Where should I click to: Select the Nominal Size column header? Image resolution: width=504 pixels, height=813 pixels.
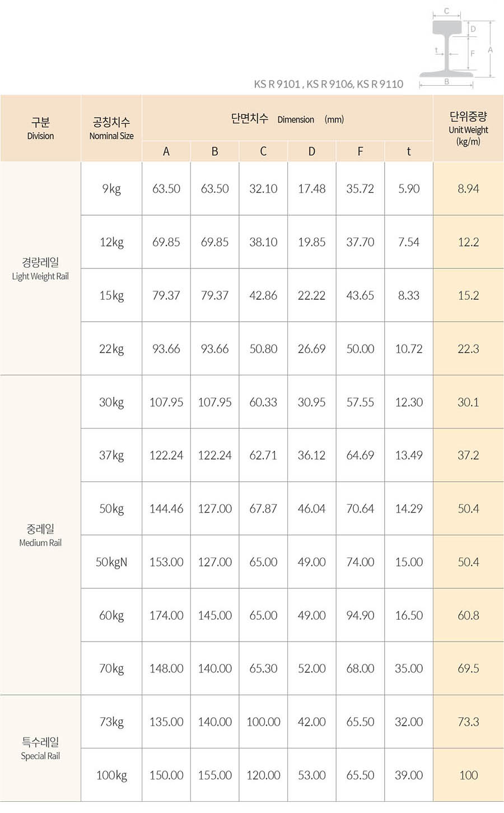pyautogui.click(x=111, y=128)
